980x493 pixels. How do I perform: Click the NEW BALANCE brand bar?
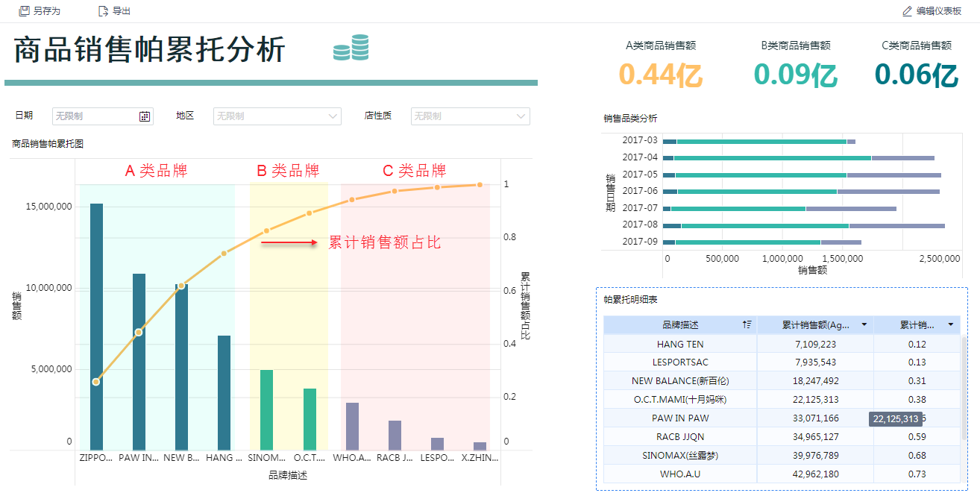tap(181, 365)
